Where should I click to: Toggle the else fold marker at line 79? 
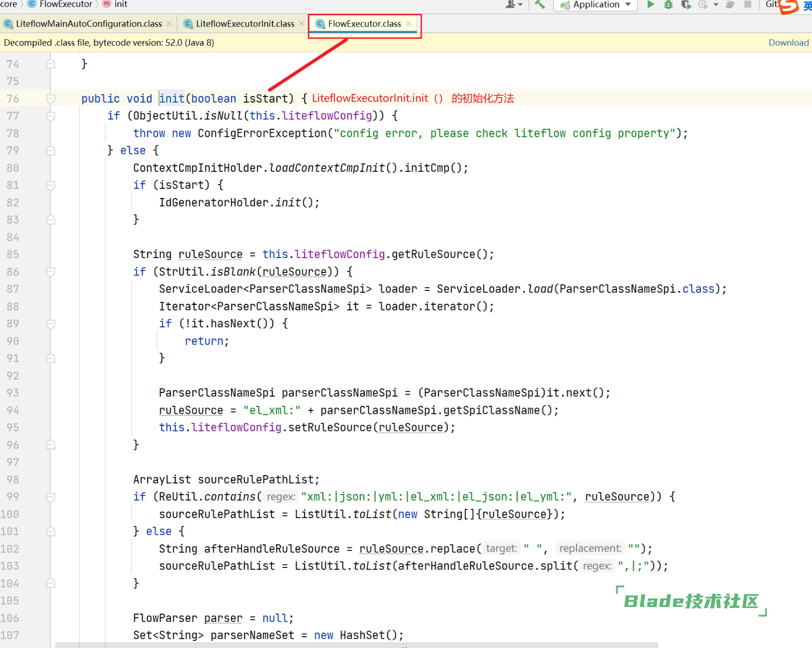(x=51, y=150)
